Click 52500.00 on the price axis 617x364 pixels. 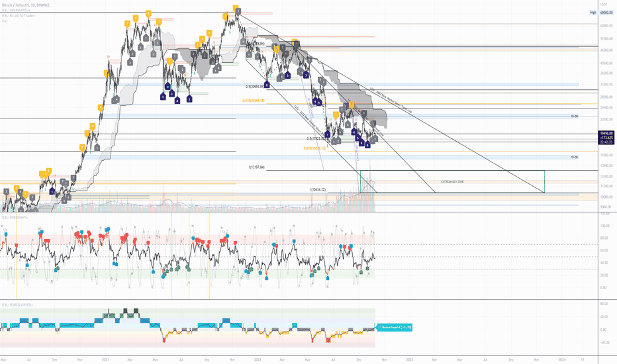pos(606,38)
